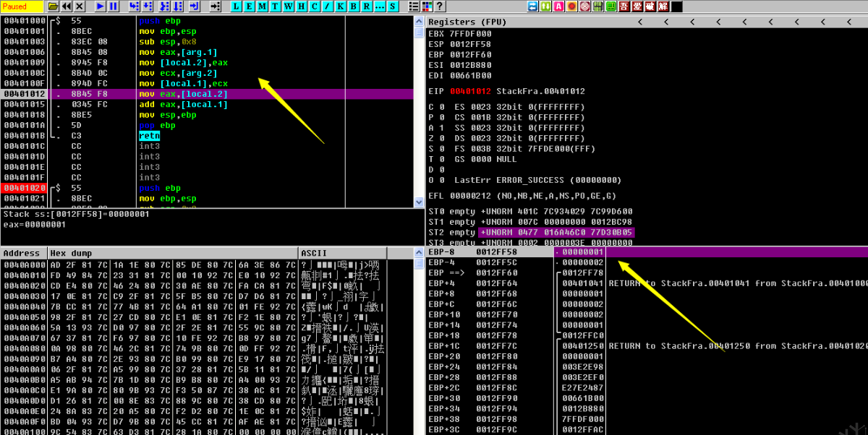The width and height of the screenshot is (868, 435).
Task: Select the EFL flags value 00000212
Action: tap(470, 195)
